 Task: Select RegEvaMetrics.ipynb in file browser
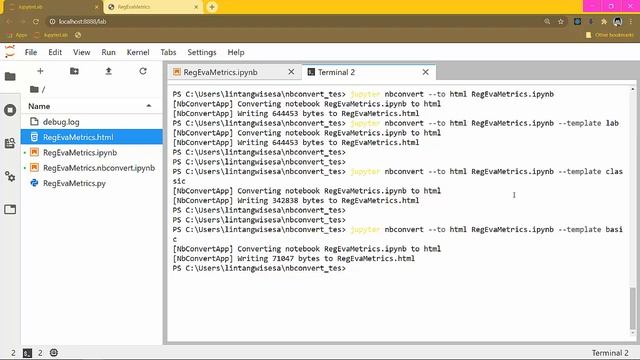[91, 152]
